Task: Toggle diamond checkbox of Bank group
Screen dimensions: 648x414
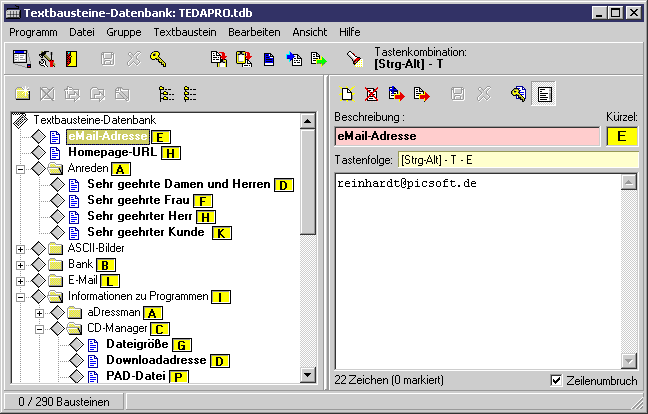Action: tap(38, 264)
